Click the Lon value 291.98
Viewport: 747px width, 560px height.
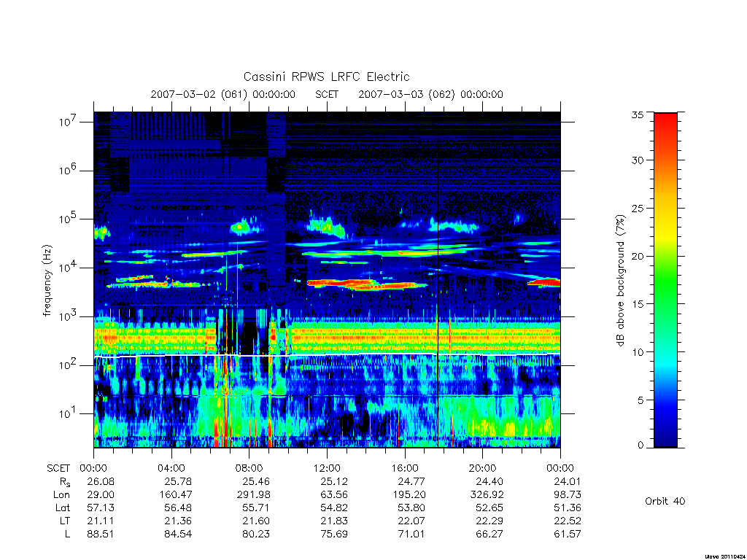click(253, 495)
